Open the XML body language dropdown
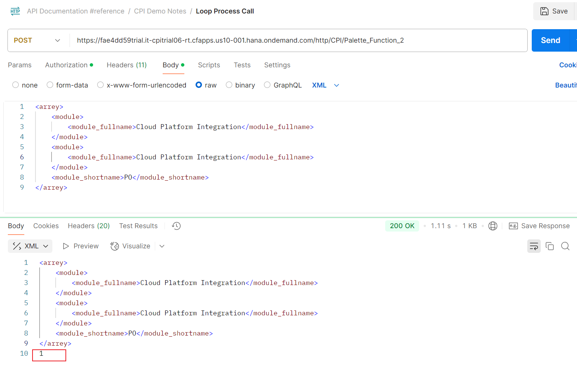This screenshot has height=392, width=577. tap(326, 85)
